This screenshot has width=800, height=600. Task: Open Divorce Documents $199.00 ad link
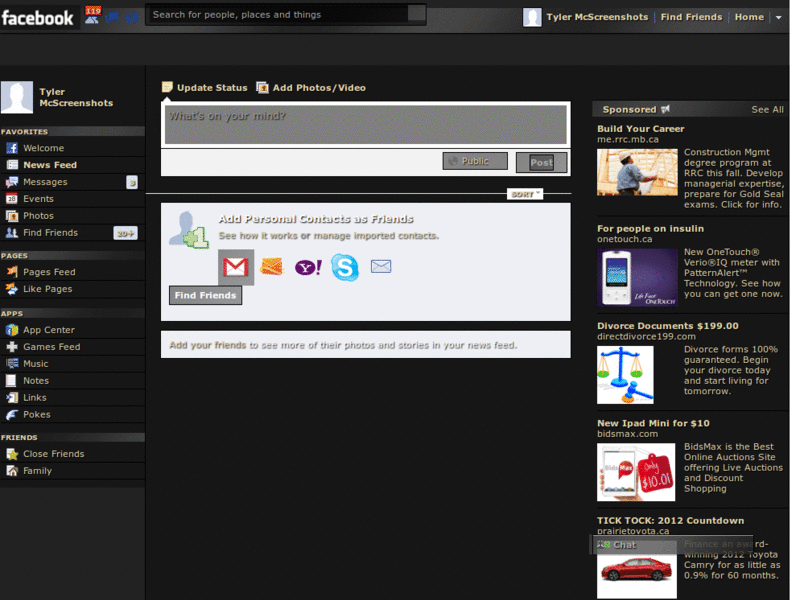(x=668, y=326)
